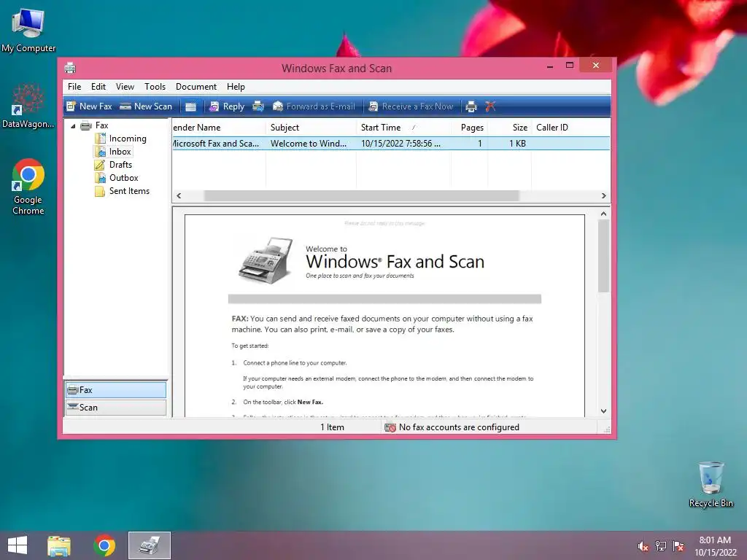Click the Windows Start button
Viewport: 747px width, 560px height.
[x=18, y=545]
